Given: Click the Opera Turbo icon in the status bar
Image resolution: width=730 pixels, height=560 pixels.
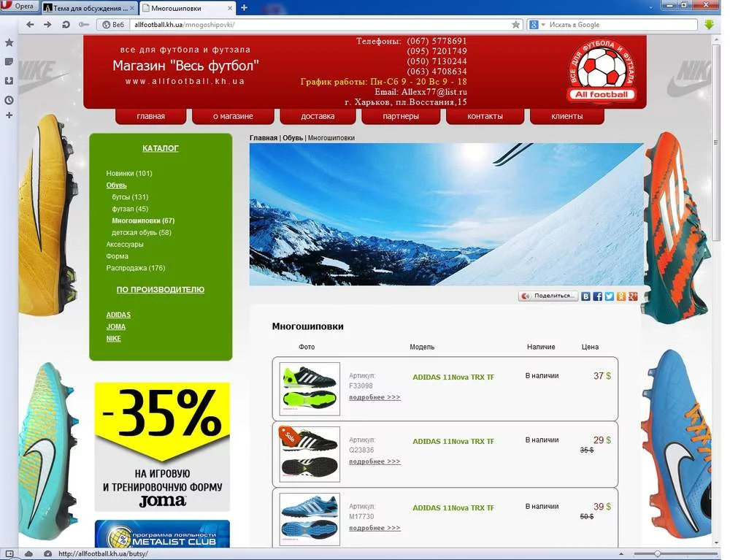Looking at the screenshot, I should tap(47, 554).
